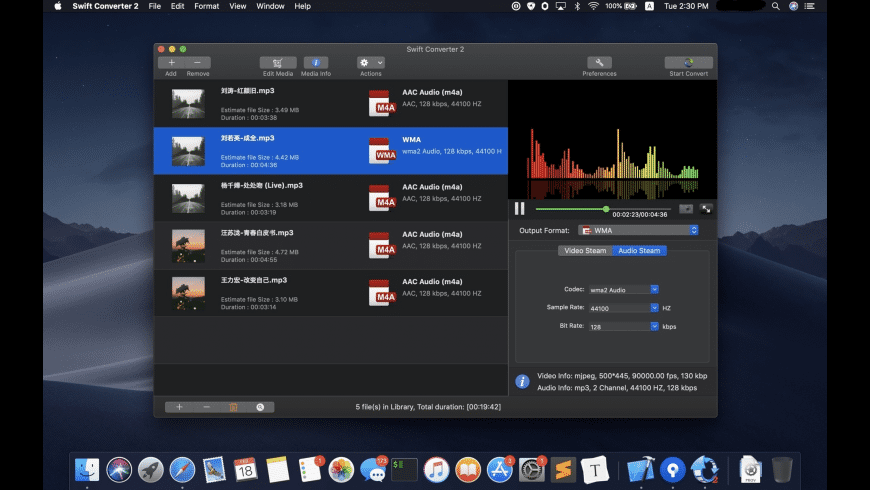The width and height of the screenshot is (870, 490).
Task: Click the audio spectrum visualizer preview
Action: [x=613, y=140]
